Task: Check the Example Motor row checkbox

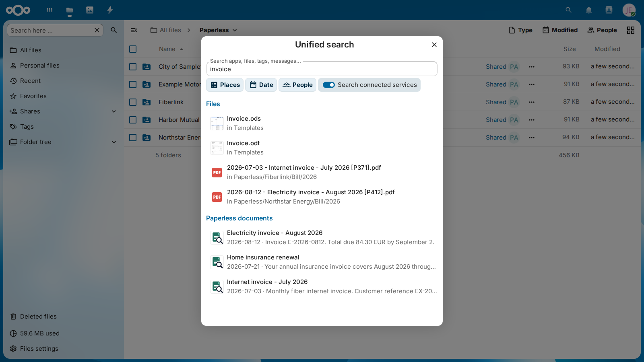Action: tap(133, 84)
